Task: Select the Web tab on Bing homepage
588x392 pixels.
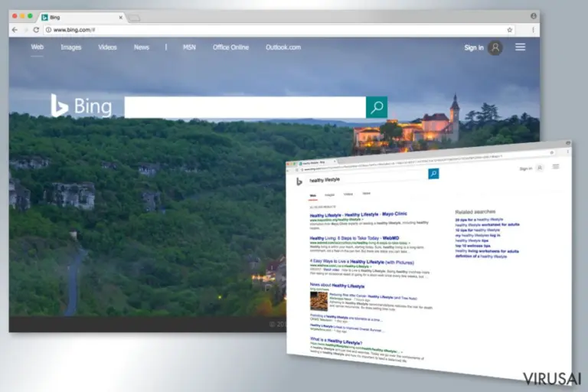Action: (x=37, y=47)
